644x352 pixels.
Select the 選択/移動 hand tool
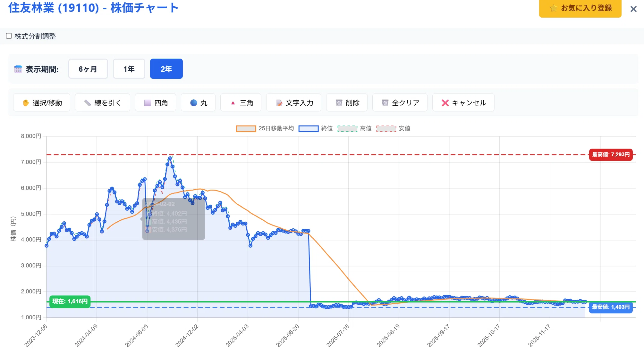[x=42, y=102]
